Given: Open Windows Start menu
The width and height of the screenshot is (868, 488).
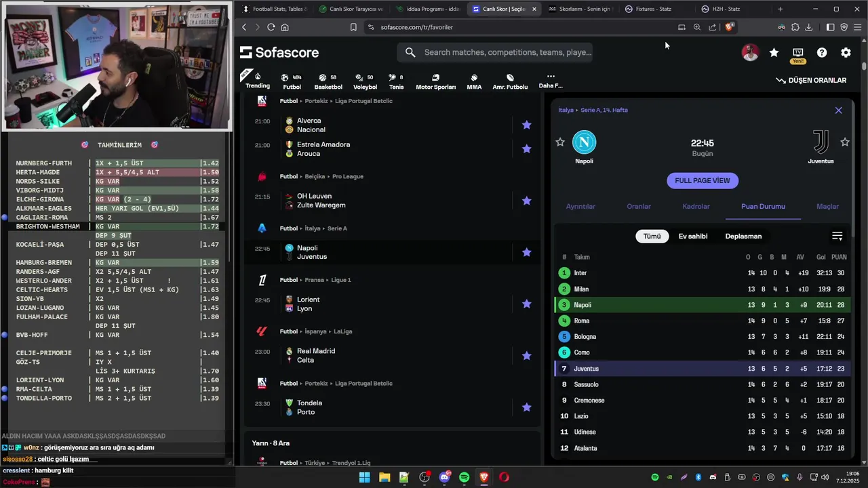Looking at the screenshot, I should (364, 477).
